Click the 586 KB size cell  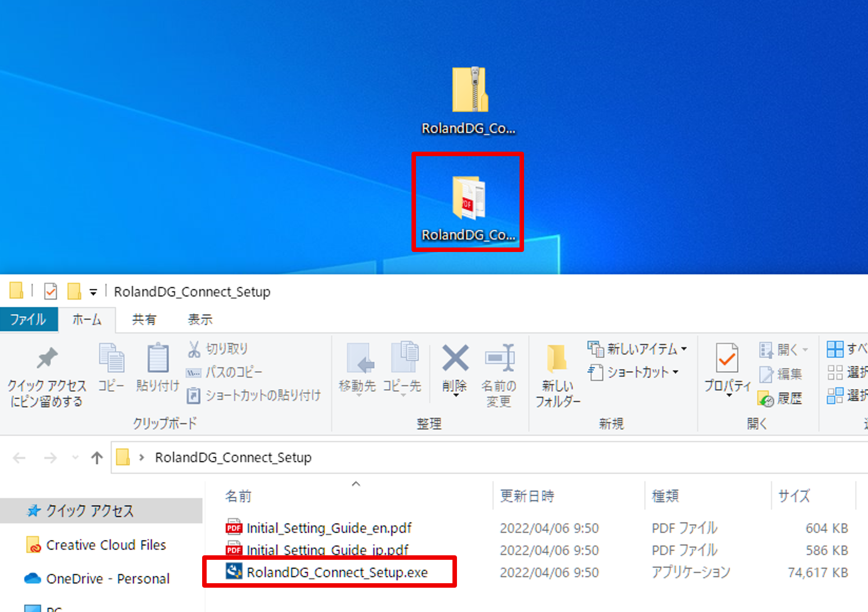coord(827,550)
